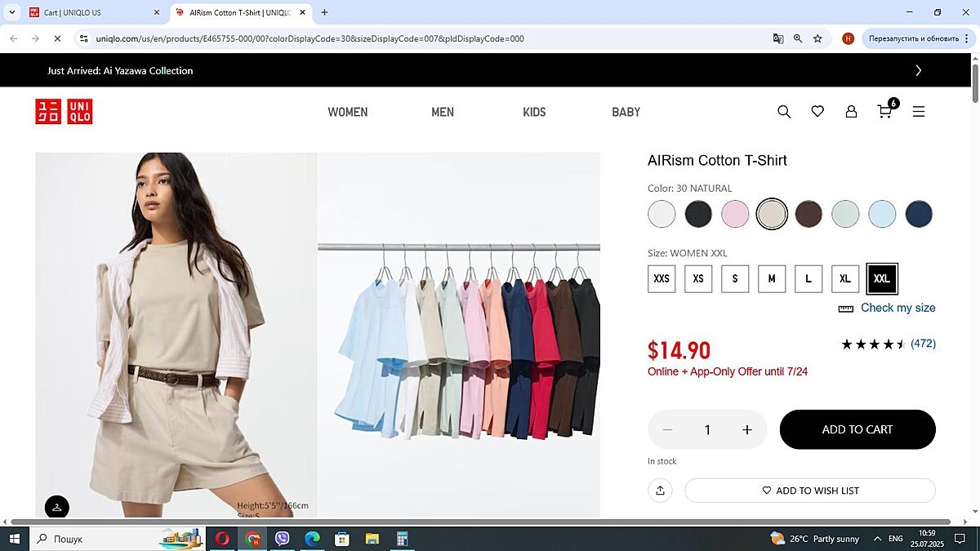Screen dimensions: 980x551
Task: Click the share product icon
Action: click(x=660, y=491)
